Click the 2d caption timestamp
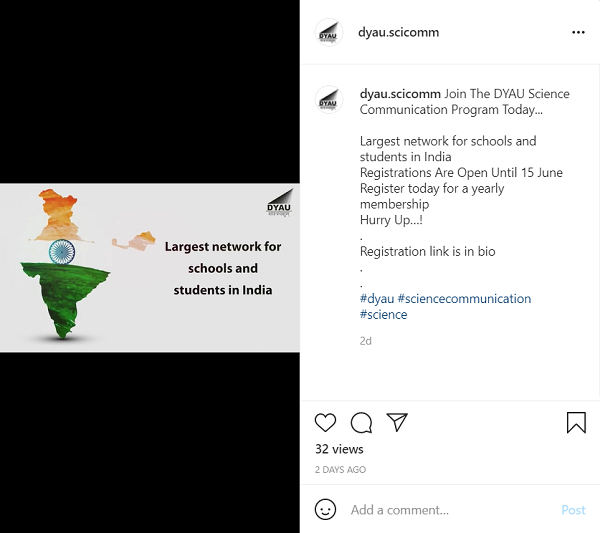 coord(365,341)
